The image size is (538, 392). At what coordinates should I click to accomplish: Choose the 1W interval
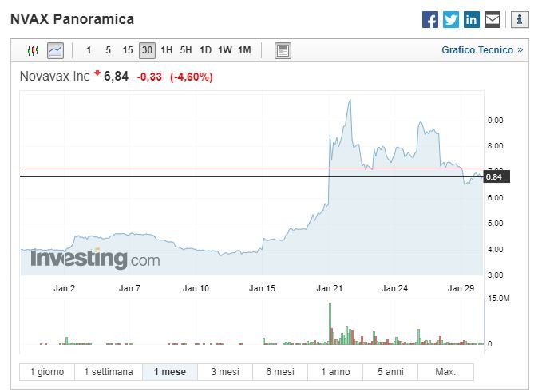coord(224,50)
